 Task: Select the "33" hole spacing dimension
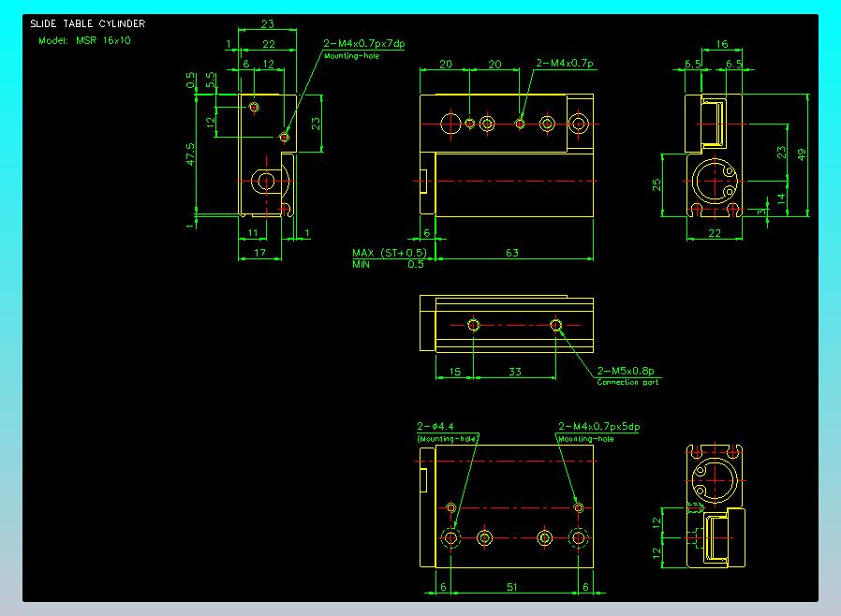pos(515,372)
